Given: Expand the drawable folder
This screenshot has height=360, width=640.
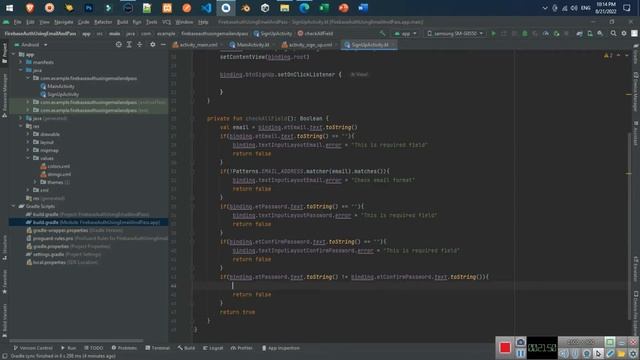Looking at the screenshot, I should point(28,134).
